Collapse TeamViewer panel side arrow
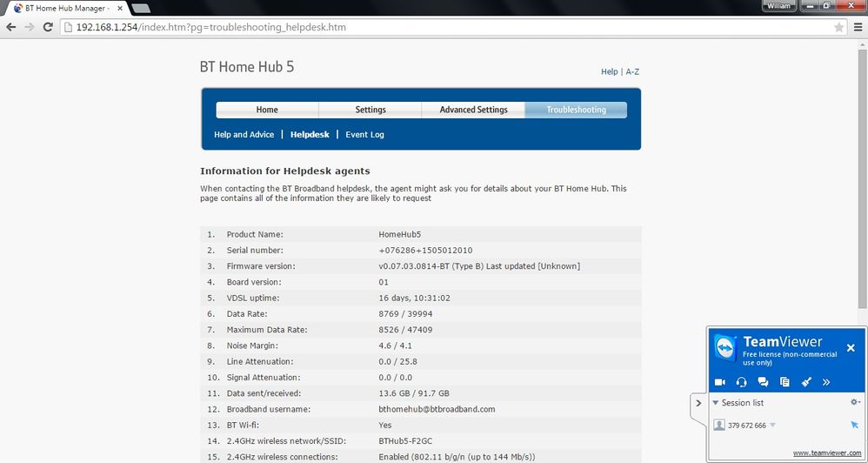 (x=698, y=403)
